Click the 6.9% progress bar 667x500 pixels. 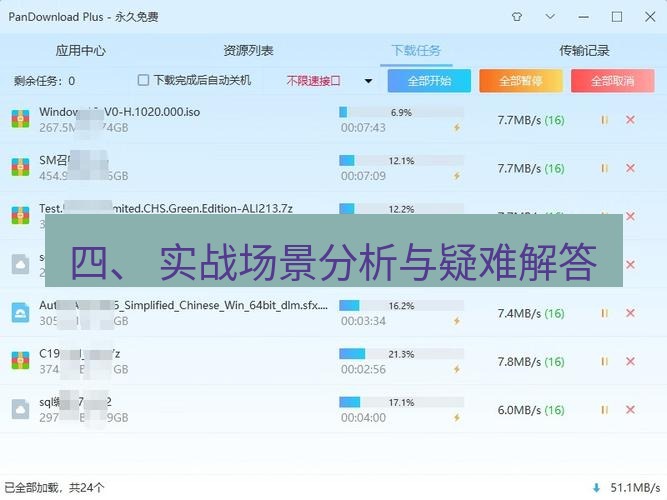pos(402,112)
